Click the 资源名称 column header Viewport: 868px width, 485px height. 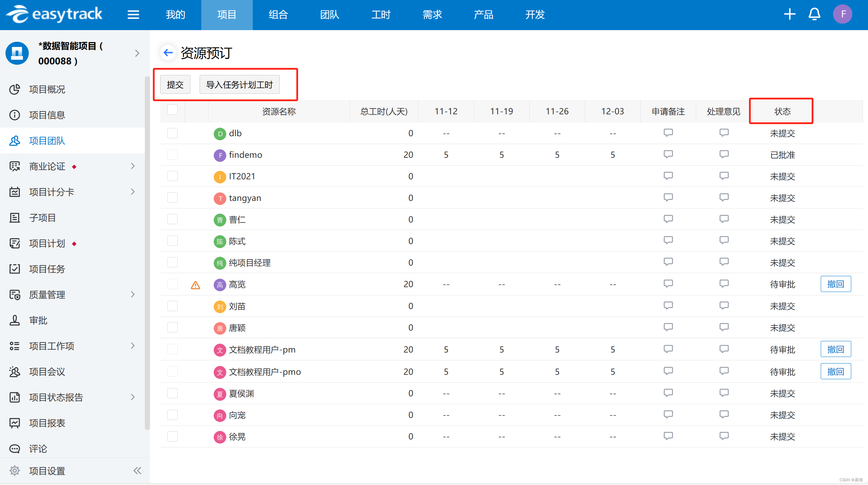pos(279,111)
